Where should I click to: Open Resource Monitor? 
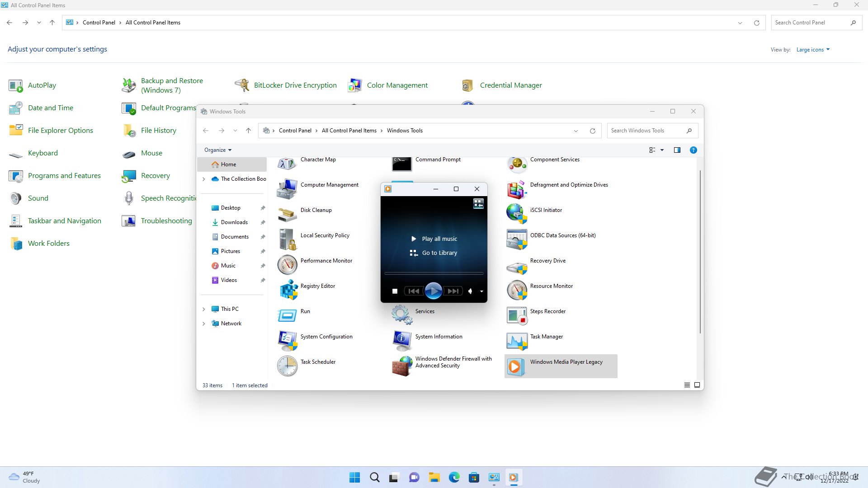click(x=539, y=290)
